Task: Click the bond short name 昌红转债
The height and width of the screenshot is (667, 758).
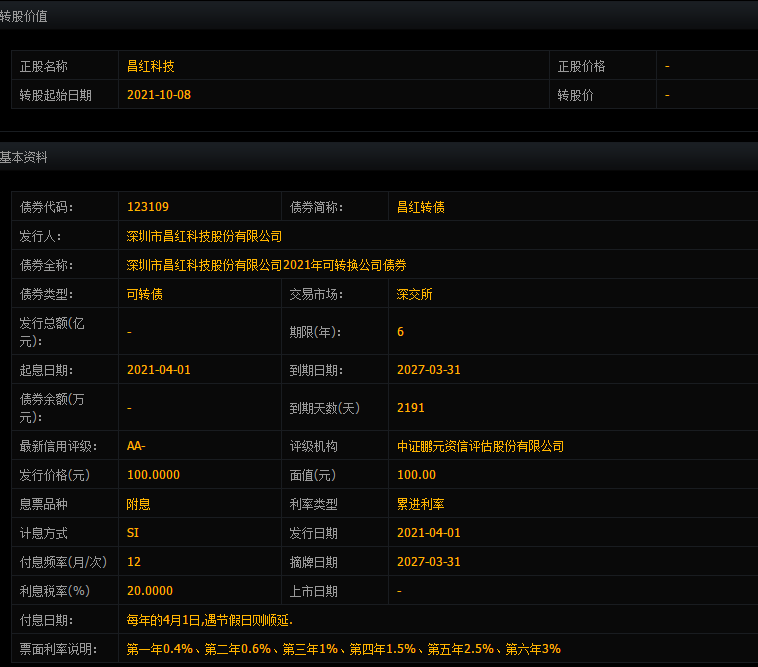Action: (421, 207)
